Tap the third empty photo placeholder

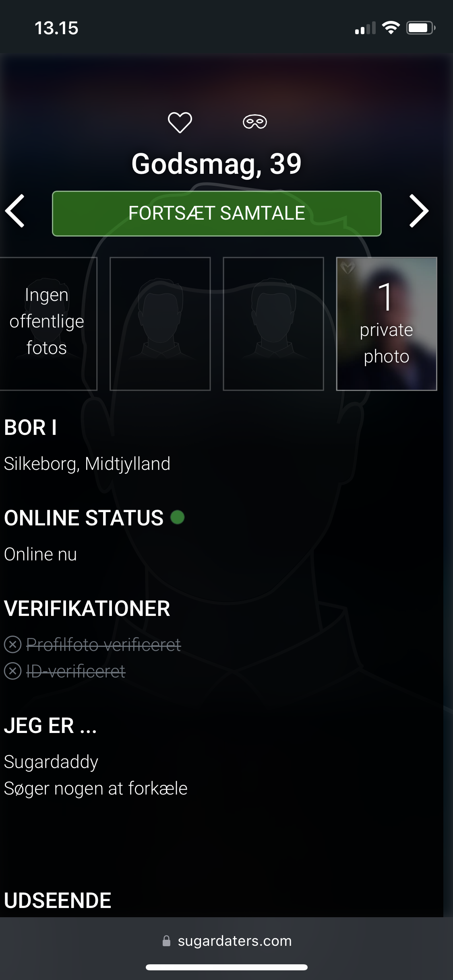point(273,324)
